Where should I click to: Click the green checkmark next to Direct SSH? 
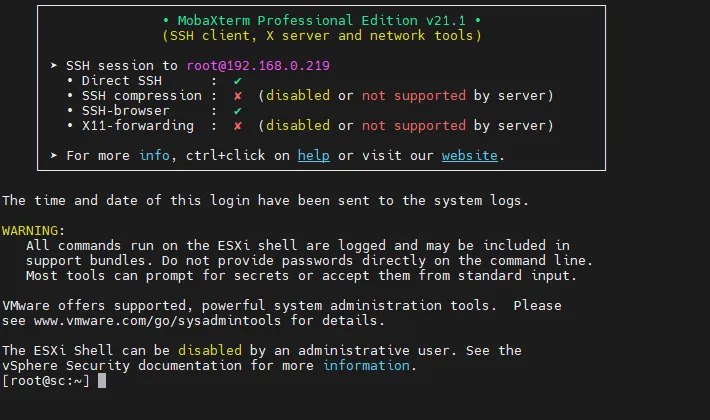[237, 80]
